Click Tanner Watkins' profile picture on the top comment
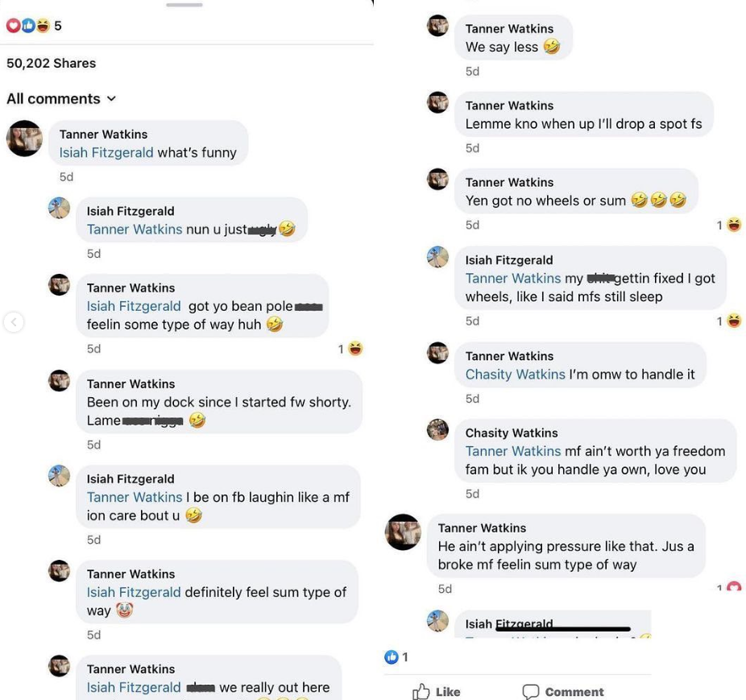 [24, 139]
